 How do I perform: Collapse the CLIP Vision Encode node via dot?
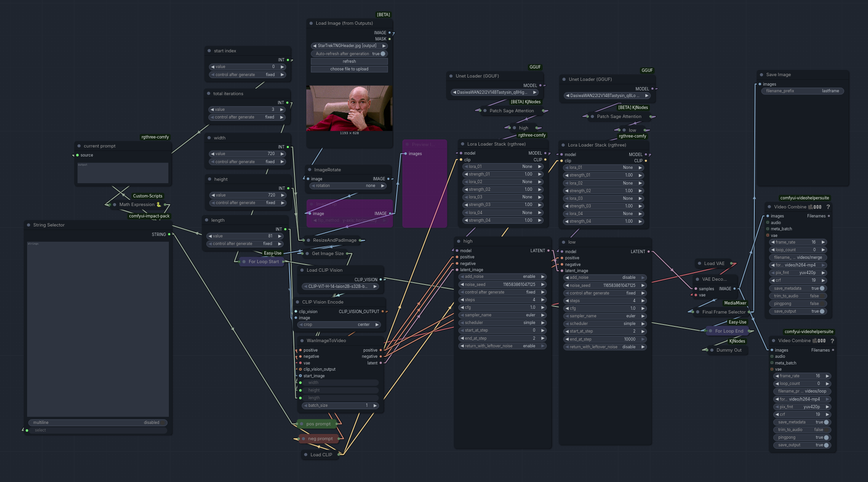click(298, 302)
